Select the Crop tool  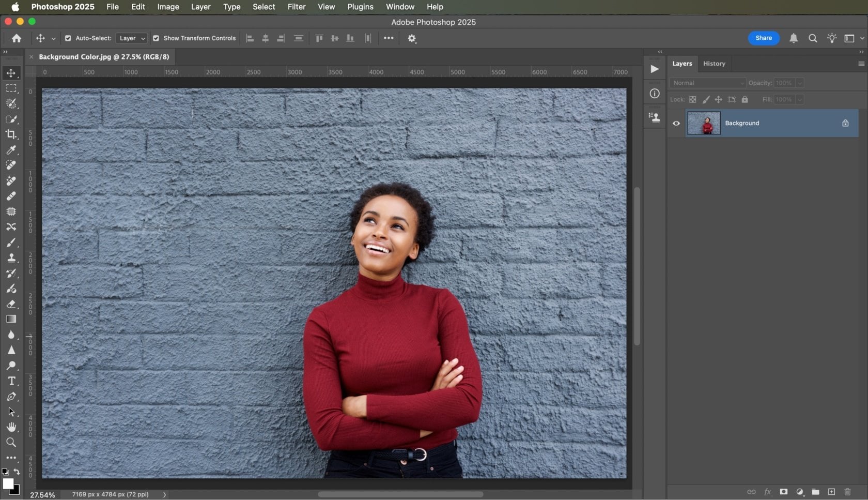click(x=11, y=135)
